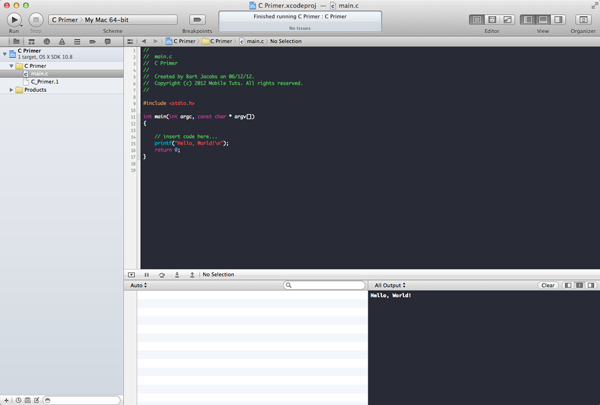
Task: Click the #include <stdio.h> line
Action: click(x=169, y=103)
